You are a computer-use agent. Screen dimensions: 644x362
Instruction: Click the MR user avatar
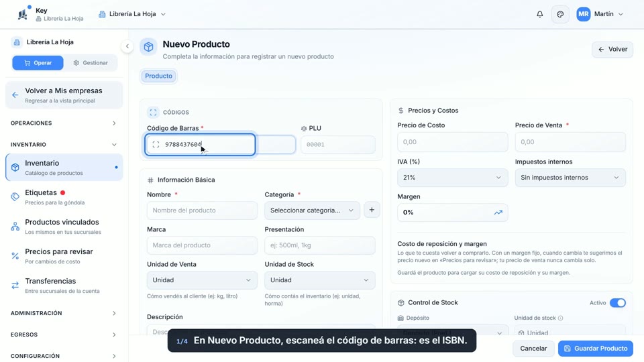click(583, 14)
